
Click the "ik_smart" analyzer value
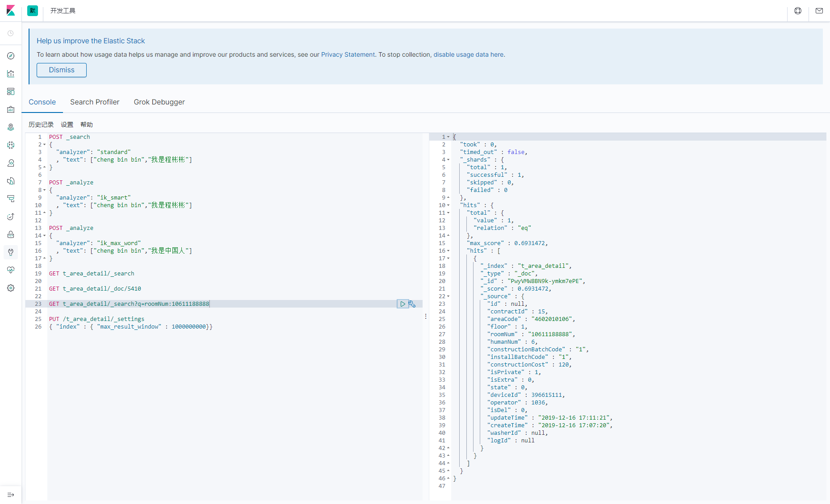[114, 198]
